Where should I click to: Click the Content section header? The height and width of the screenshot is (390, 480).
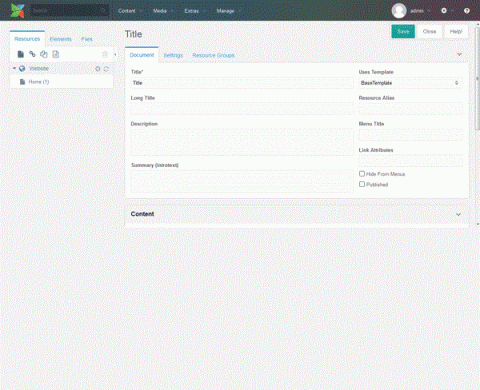pos(297,214)
